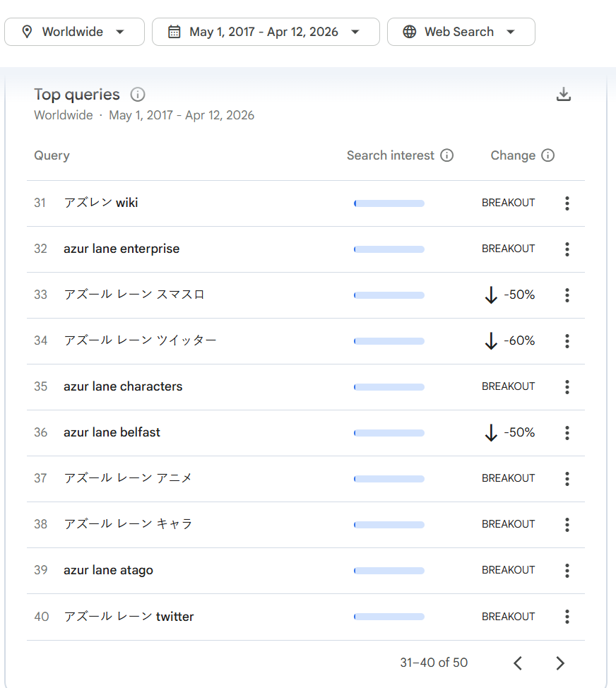The width and height of the screenshot is (616, 688).
Task: Click row number 40
Action: [41, 617]
